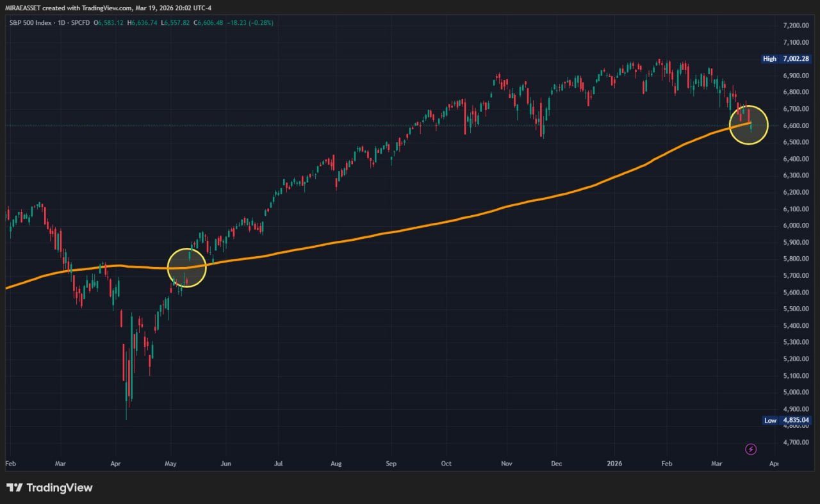Select the Low 4,835.04 price label
The image size is (820, 504).
tap(787, 421)
